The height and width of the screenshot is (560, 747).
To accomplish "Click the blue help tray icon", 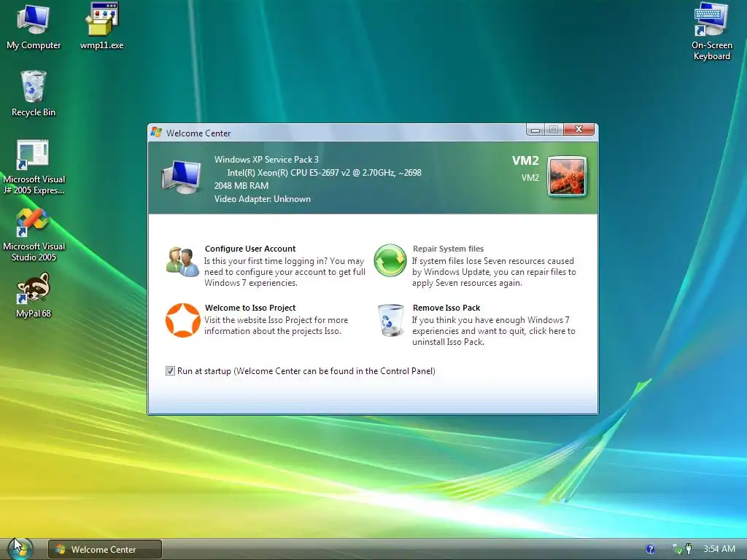I will tap(650, 549).
